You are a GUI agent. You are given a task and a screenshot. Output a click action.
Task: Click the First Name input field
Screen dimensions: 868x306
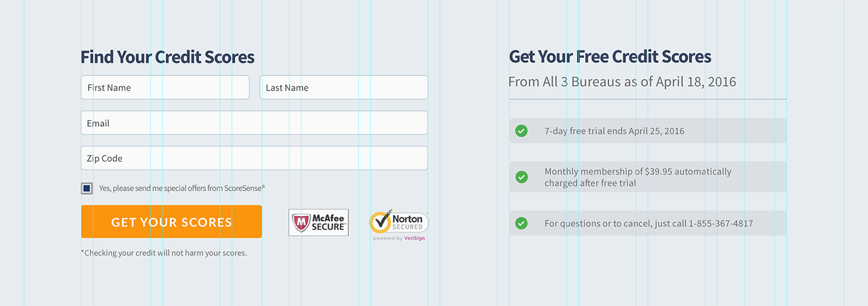(x=165, y=88)
